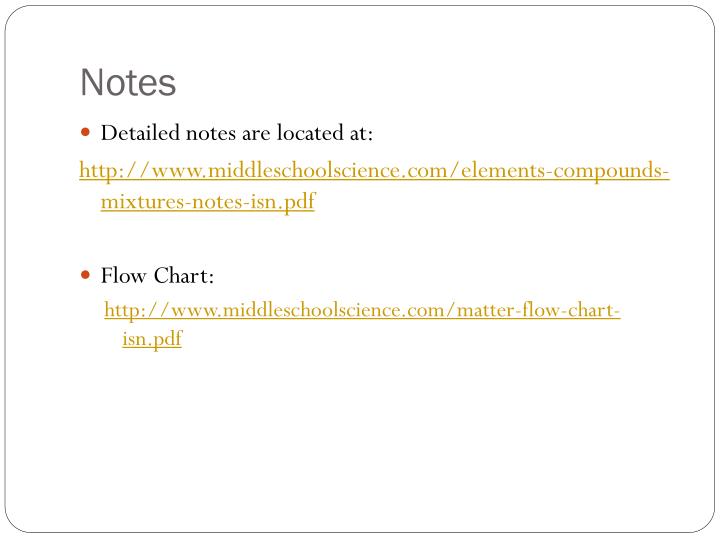Image resolution: width=720 pixels, height=540 pixels.
Task: Click "http://" starting the detailed notes link
Action: [115, 171]
